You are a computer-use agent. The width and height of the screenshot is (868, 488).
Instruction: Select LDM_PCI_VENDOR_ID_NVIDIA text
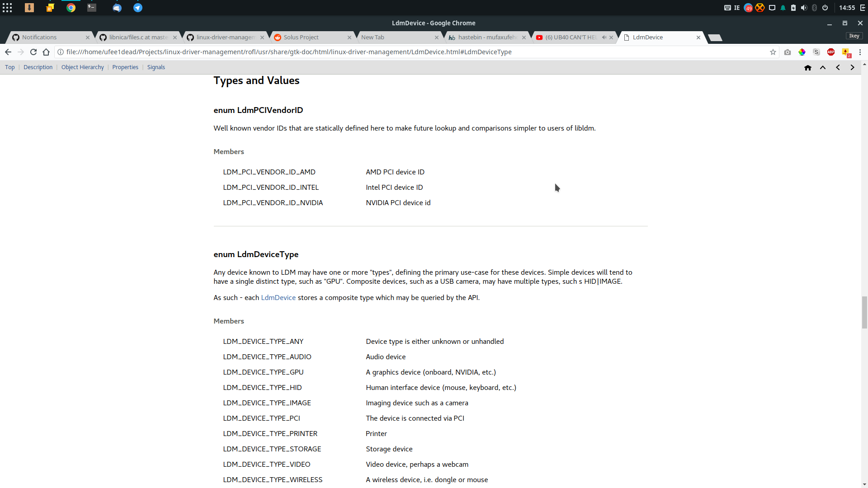(273, 203)
